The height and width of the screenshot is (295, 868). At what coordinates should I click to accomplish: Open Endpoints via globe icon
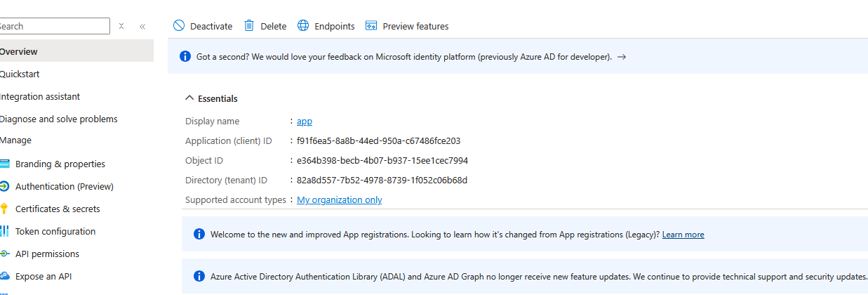coord(303,26)
